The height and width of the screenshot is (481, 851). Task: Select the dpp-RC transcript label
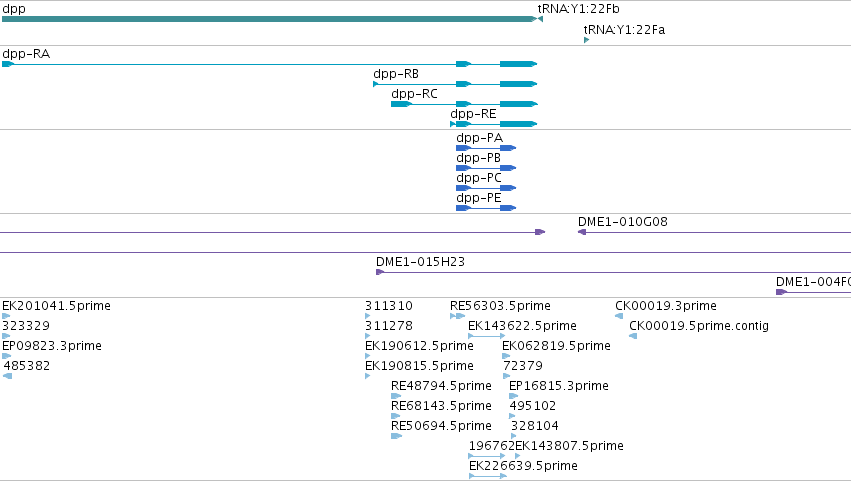414,94
